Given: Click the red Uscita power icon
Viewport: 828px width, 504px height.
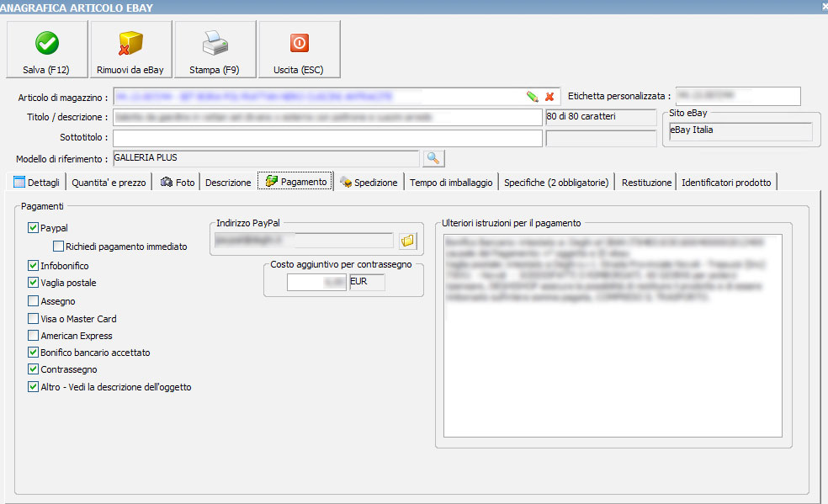Looking at the screenshot, I should click(x=300, y=43).
